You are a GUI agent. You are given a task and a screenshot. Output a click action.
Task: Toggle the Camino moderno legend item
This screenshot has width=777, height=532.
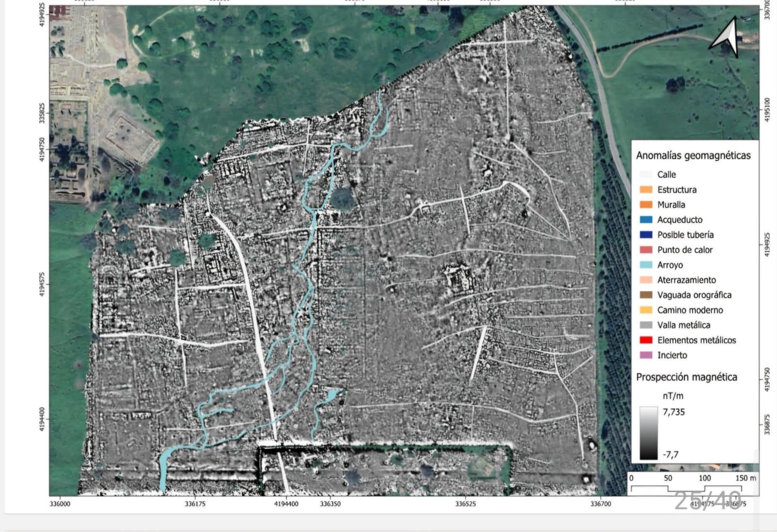coord(646,310)
